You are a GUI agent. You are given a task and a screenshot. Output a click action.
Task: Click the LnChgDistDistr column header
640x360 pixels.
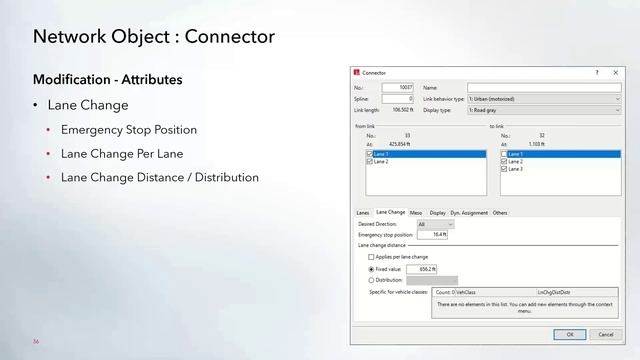[x=577, y=292]
